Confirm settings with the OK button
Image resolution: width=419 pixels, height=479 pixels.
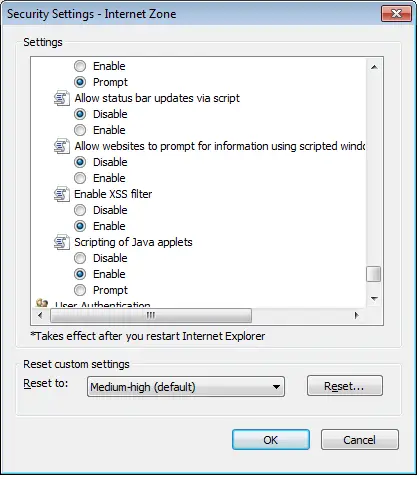click(271, 440)
